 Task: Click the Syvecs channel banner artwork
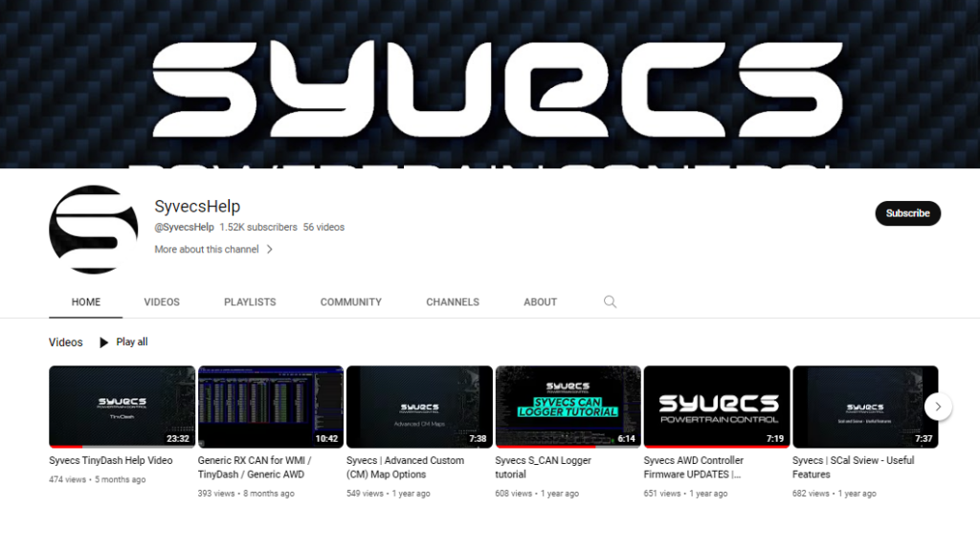click(x=490, y=86)
